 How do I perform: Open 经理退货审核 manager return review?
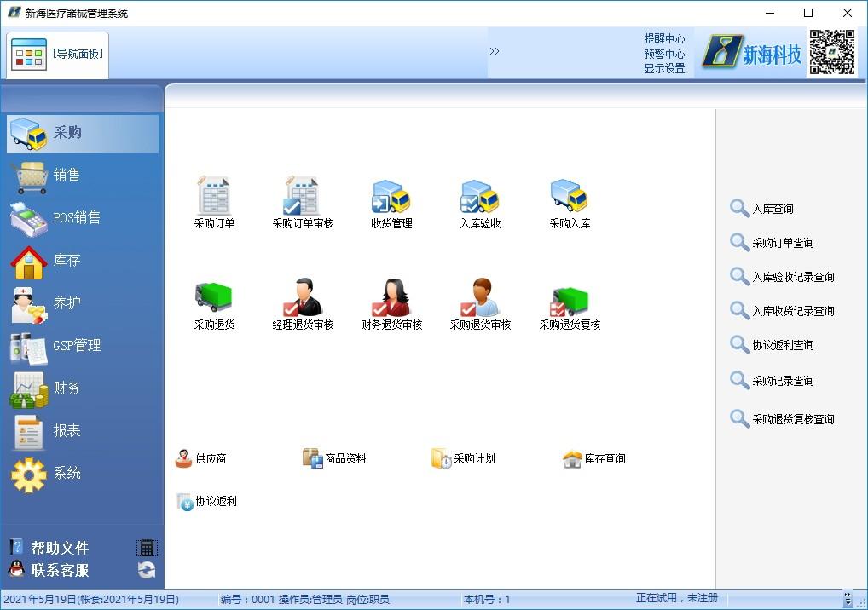point(303,304)
